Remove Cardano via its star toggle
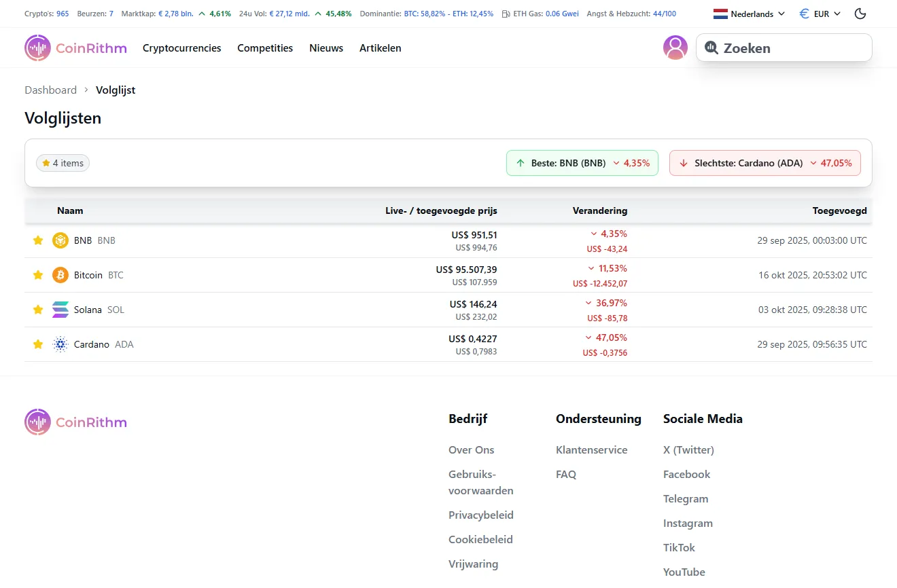897x588 pixels. (x=37, y=344)
